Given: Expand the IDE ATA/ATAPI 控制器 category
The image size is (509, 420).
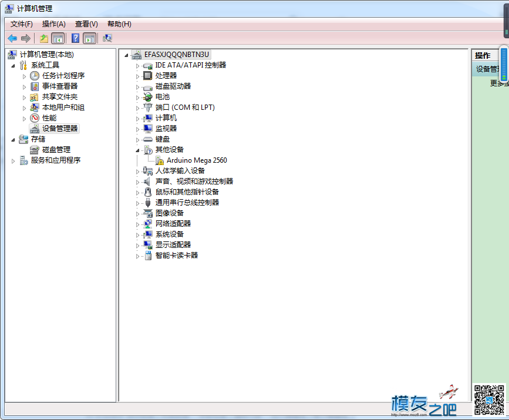Looking at the screenshot, I should point(137,66).
